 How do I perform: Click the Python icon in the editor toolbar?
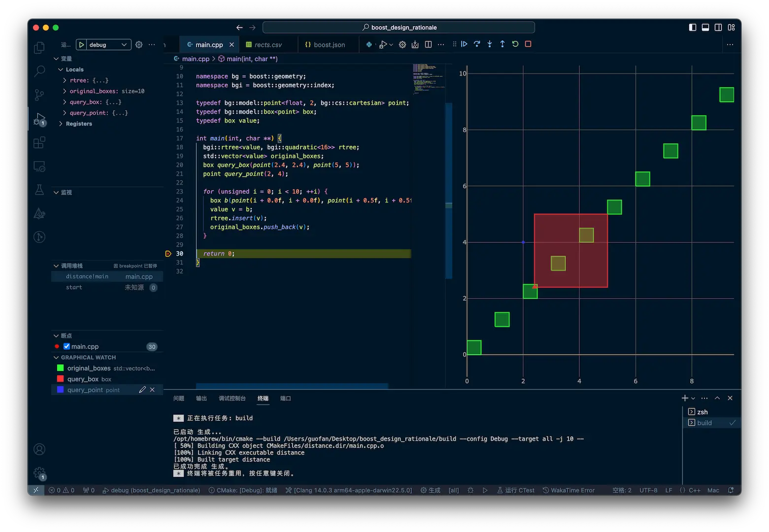(369, 44)
